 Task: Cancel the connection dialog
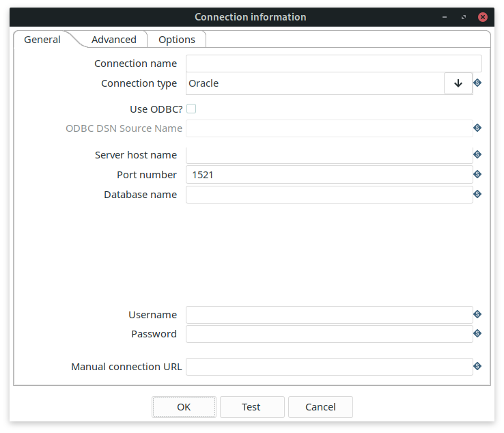[x=320, y=407]
